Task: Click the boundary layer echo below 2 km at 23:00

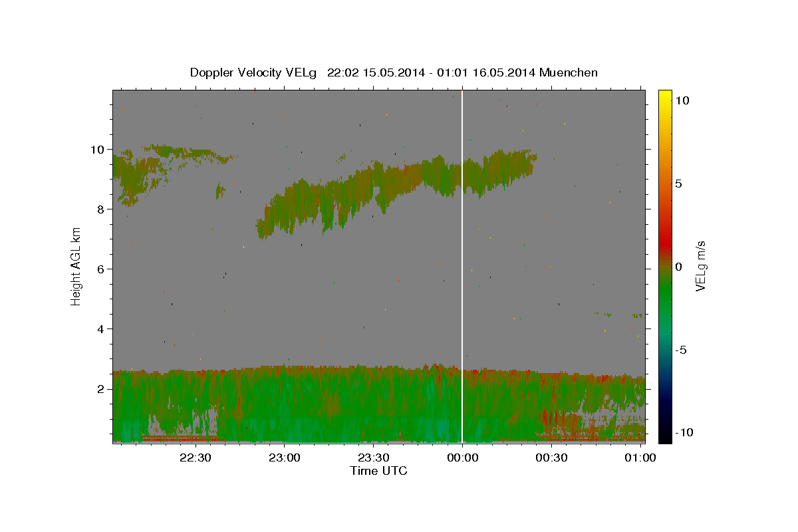Action: click(x=285, y=406)
